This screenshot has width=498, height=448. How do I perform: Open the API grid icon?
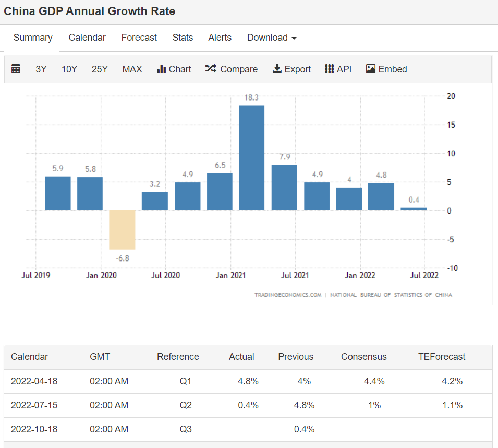pos(329,69)
